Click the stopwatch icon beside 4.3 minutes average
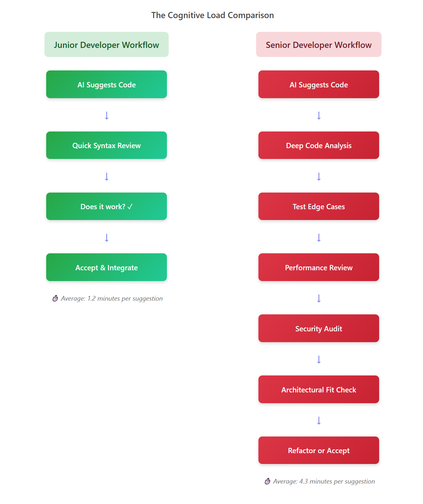 coord(267,482)
